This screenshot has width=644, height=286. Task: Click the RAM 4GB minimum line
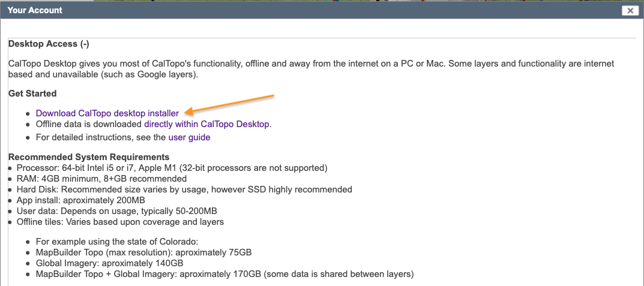point(101,179)
